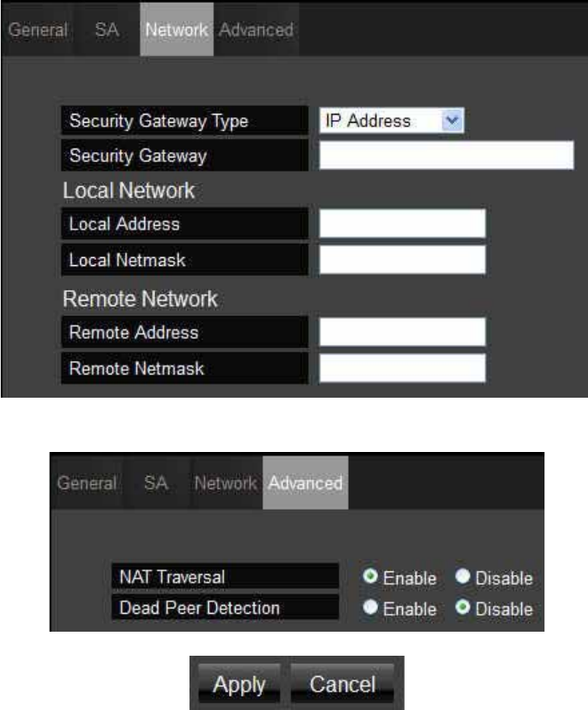Click the Cancel button

coord(342,683)
